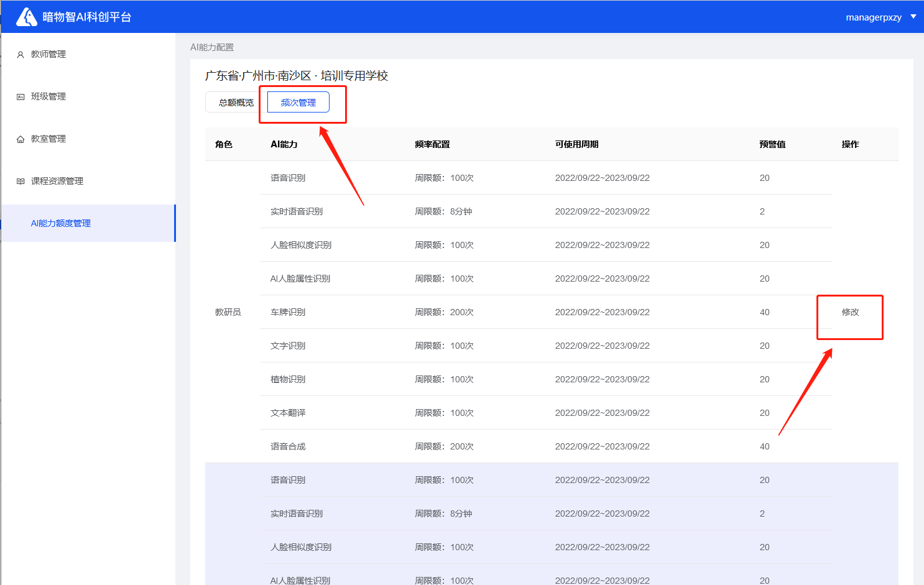Click the 预警值 column header
The width and height of the screenshot is (924, 585).
(x=773, y=144)
